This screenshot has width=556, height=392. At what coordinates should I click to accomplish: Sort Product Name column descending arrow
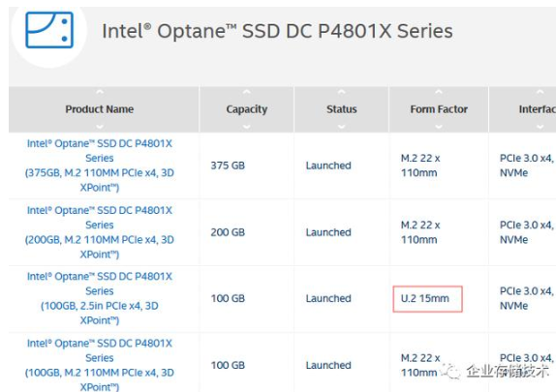point(100,127)
